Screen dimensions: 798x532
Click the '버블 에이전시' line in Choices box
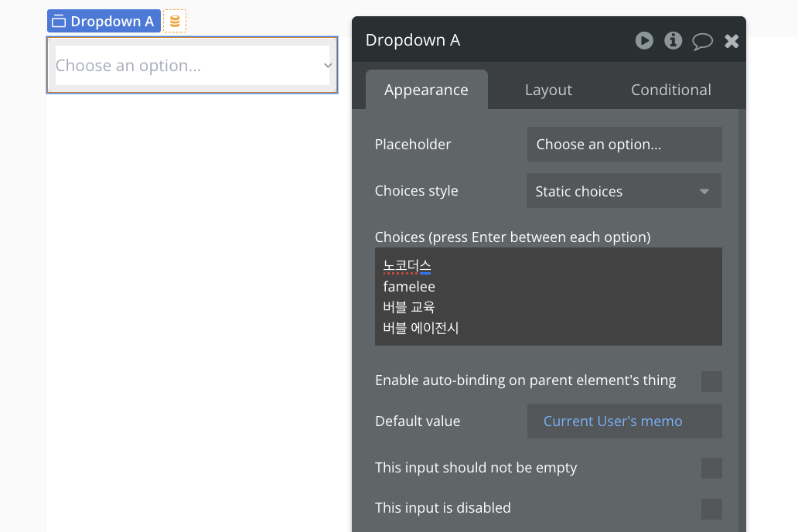click(x=421, y=328)
